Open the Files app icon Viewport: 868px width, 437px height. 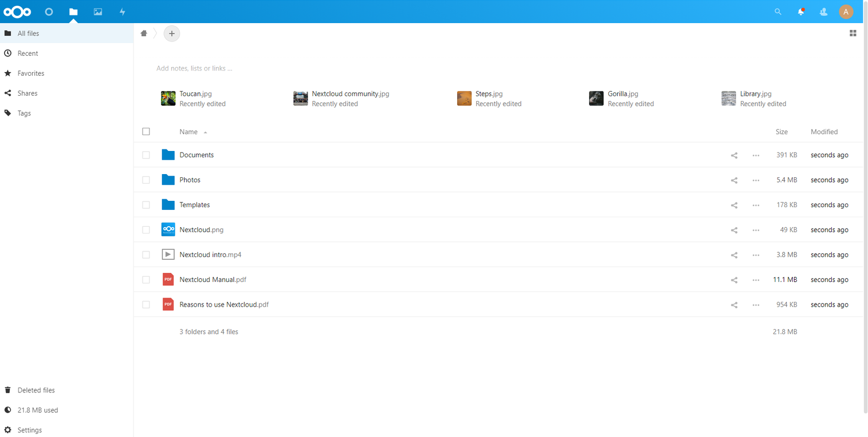click(x=73, y=12)
